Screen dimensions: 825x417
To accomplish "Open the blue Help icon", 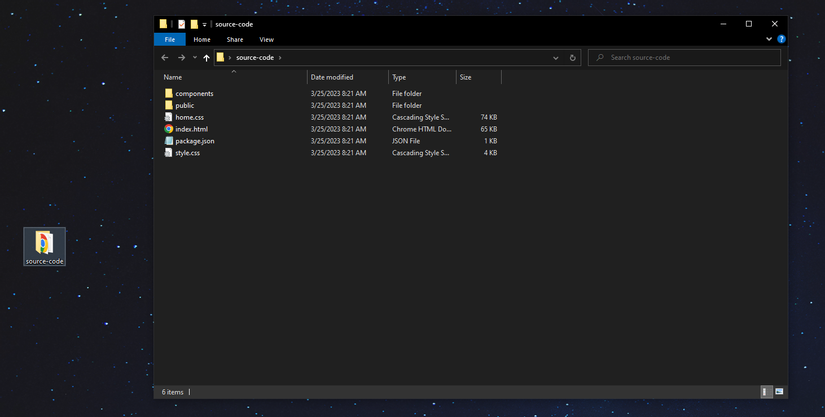I will pos(781,39).
